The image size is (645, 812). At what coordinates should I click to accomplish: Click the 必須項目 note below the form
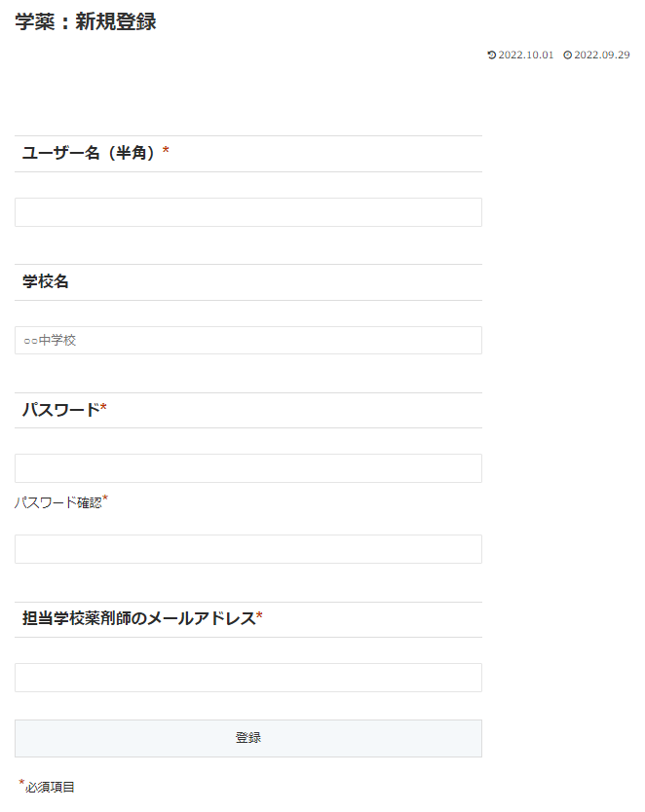point(50,787)
